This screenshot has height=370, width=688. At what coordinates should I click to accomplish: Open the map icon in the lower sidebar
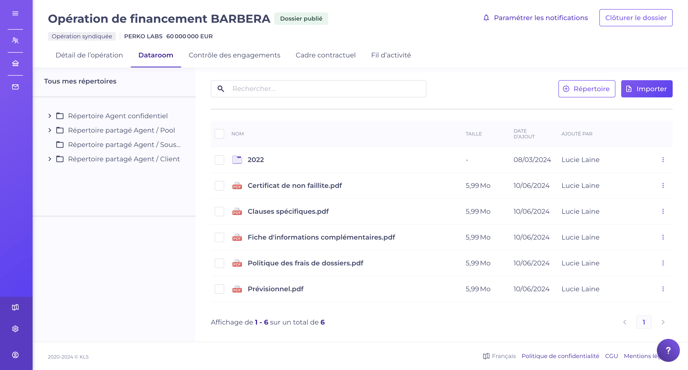[x=15, y=307]
